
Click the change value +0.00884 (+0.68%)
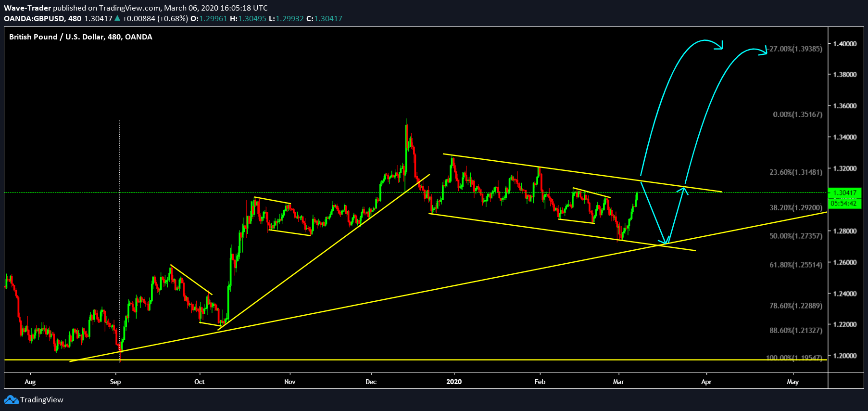coord(155,19)
